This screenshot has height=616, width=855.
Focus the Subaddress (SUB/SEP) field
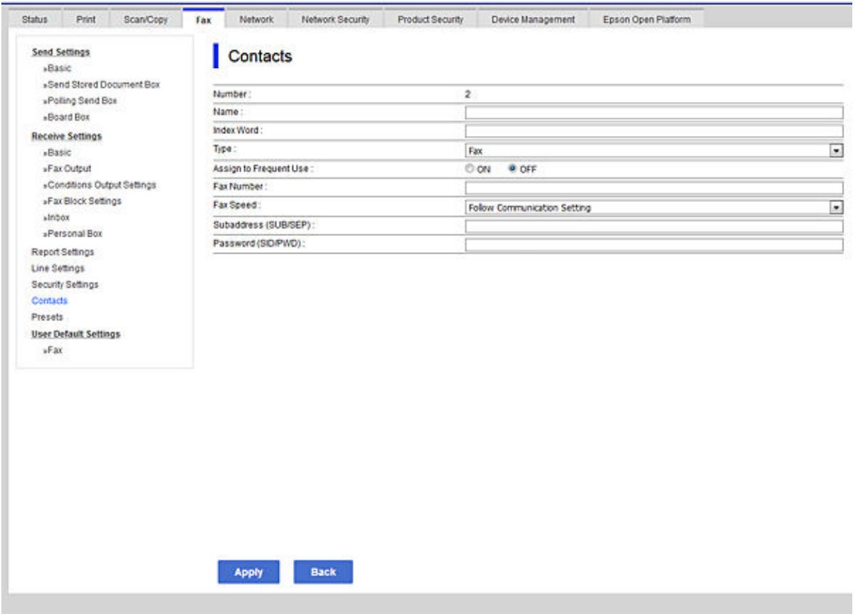654,226
